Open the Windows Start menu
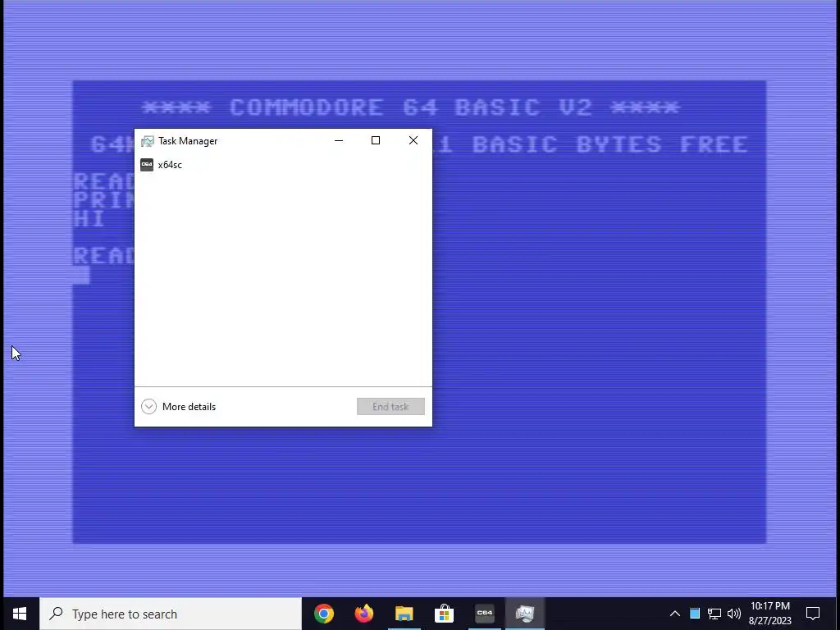 [20, 614]
